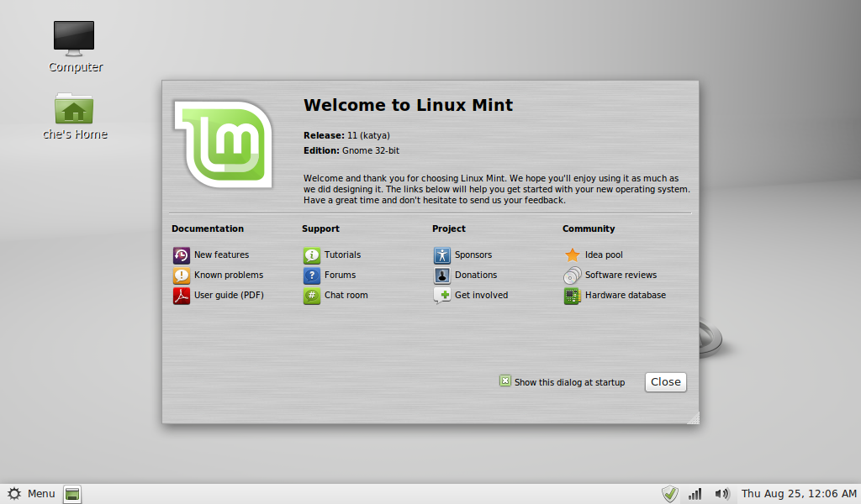Click the Release: 11 (katya) text
Viewport: 861px width, 504px height.
point(346,135)
